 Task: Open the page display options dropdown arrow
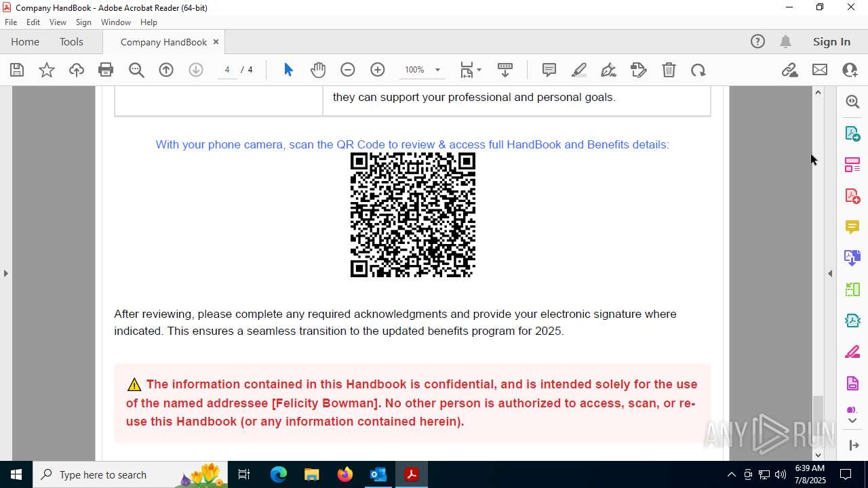pyautogui.click(x=479, y=70)
